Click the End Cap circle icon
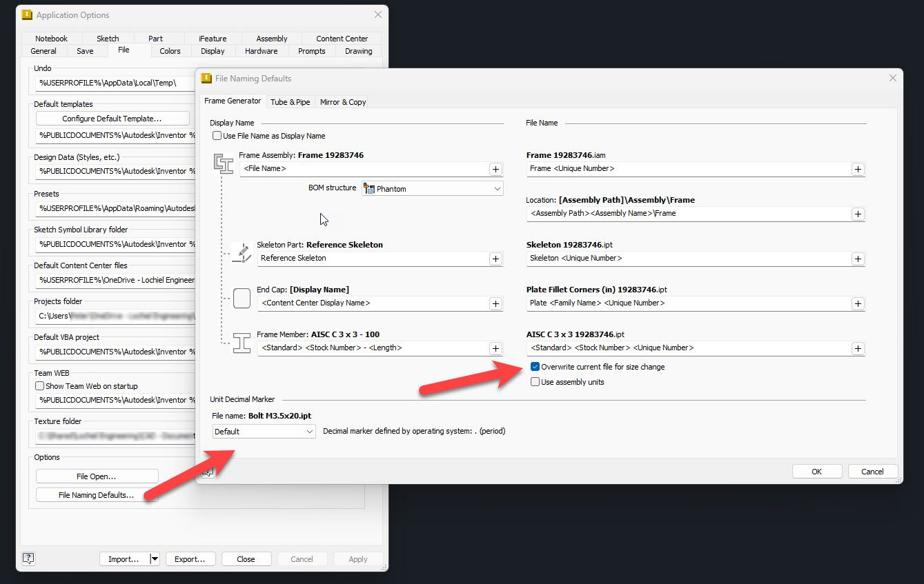 click(241, 298)
